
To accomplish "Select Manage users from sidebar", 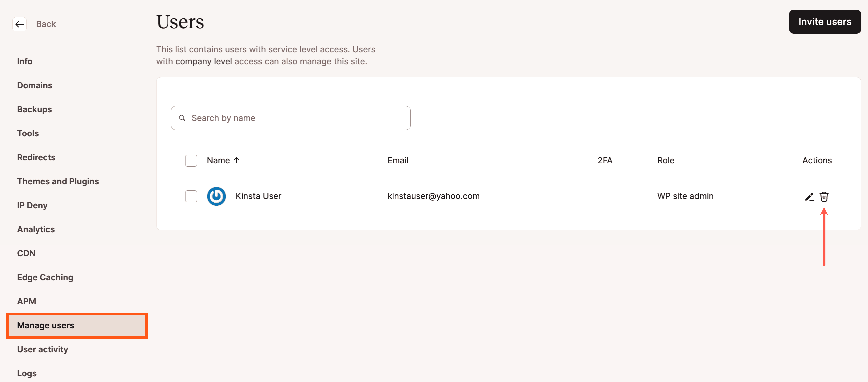I will tap(45, 325).
